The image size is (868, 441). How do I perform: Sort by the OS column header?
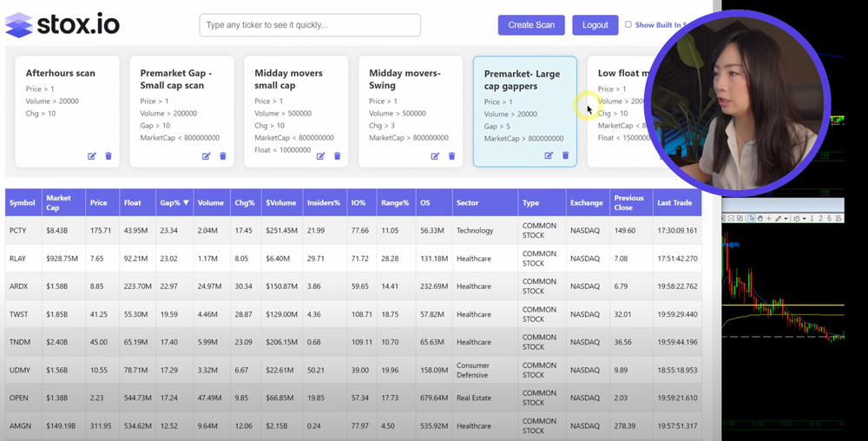[x=434, y=202]
